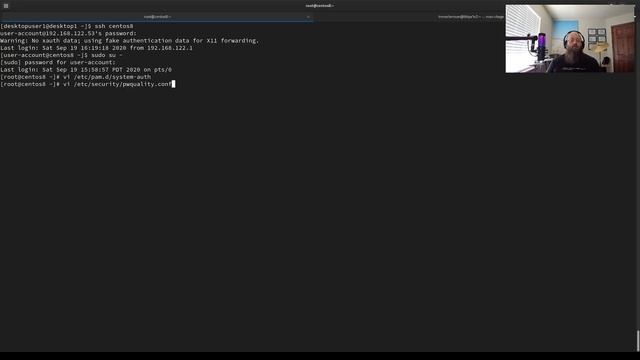
Task: Click the webcam video overlay
Action: click(570, 39)
